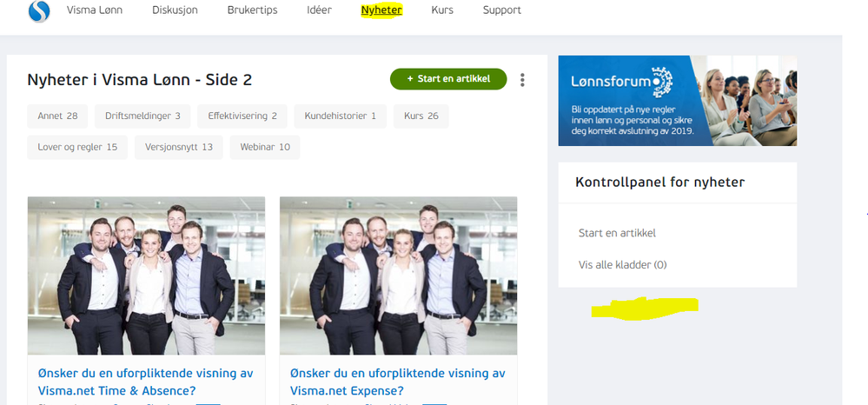Click the Nyheter i Visma Lønn heading
The width and height of the screenshot is (868, 405).
(140, 80)
